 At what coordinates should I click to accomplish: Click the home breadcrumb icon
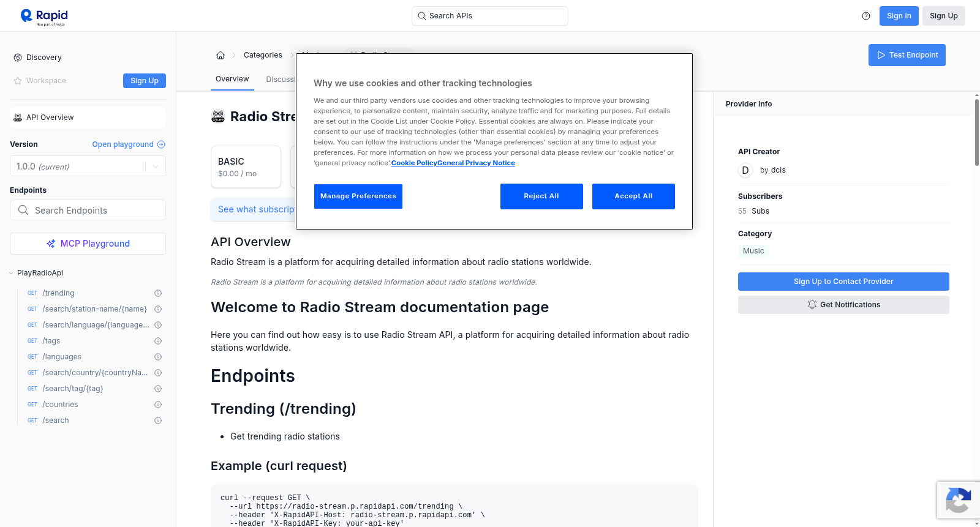[221, 55]
